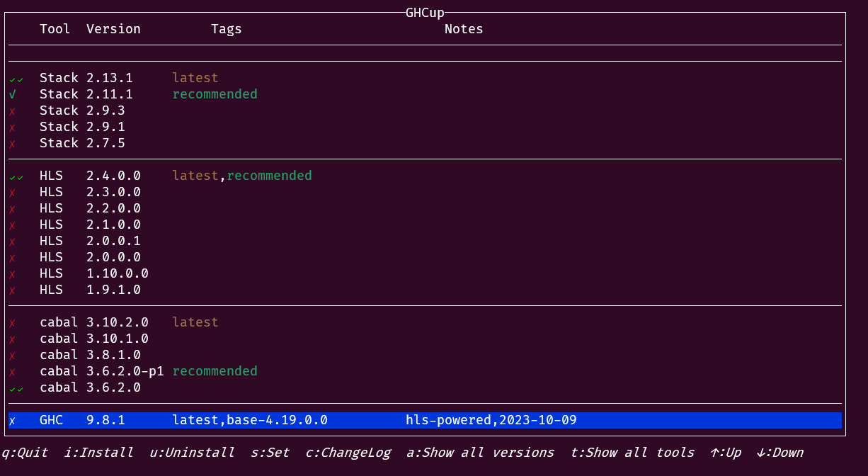Viewport: 868px width, 476px height.
Task: Expand tool list via t:Show all tools
Action: [x=632, y=452]
